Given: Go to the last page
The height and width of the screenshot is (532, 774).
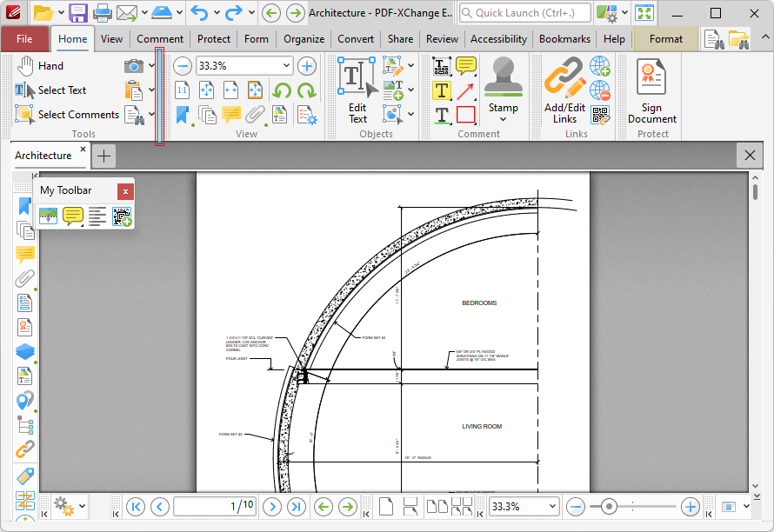Looking at the screenshot, I should (x=297, y=506).
